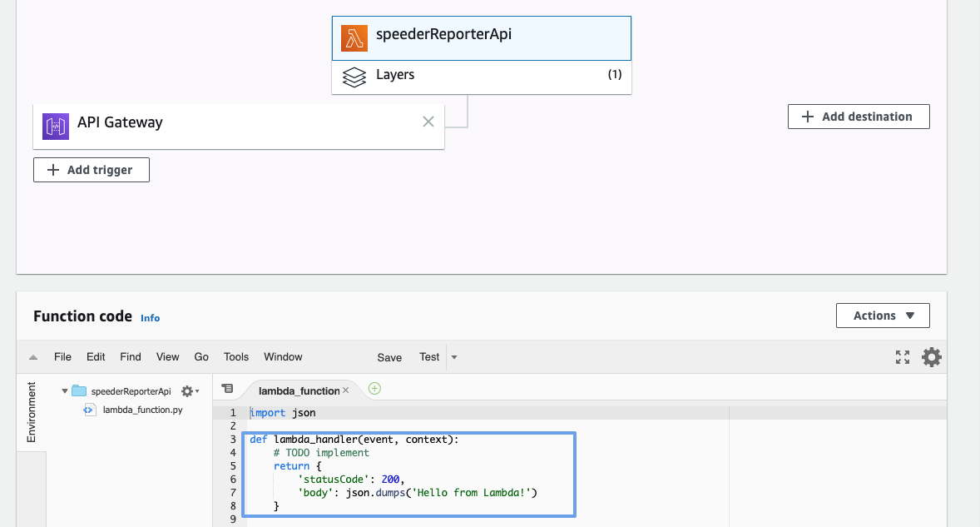Open environment gear settings dropdown
Viewport: 980px width, 527px height.
(190, 391)
